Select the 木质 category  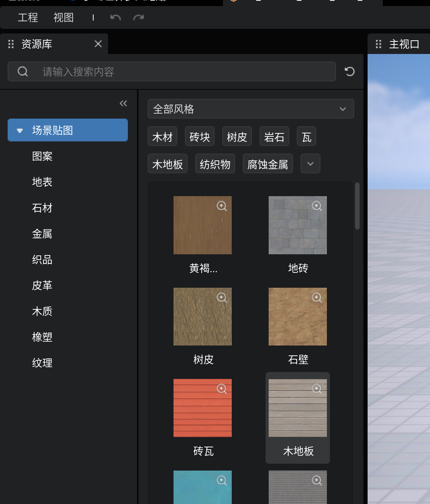coord(42,311)
